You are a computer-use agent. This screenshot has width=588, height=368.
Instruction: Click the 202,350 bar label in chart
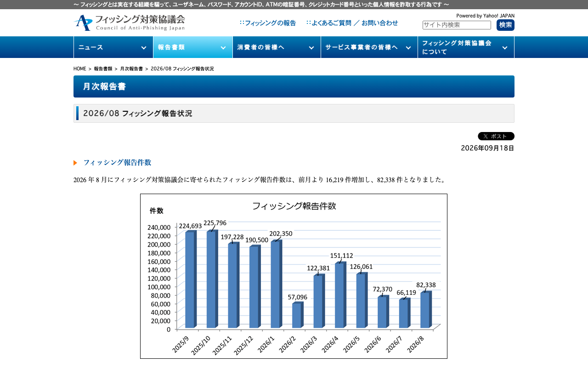[x=281, y=234]
